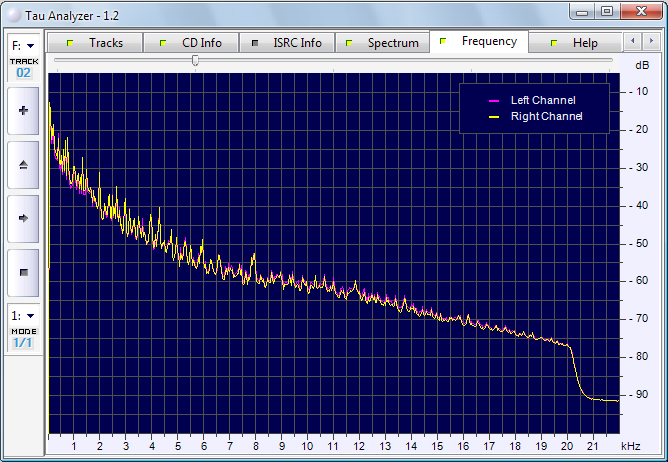This screenshot has width=668, height=462.
Task: Click the slider thumb above the graph
Action: click(x=195, y=61)
